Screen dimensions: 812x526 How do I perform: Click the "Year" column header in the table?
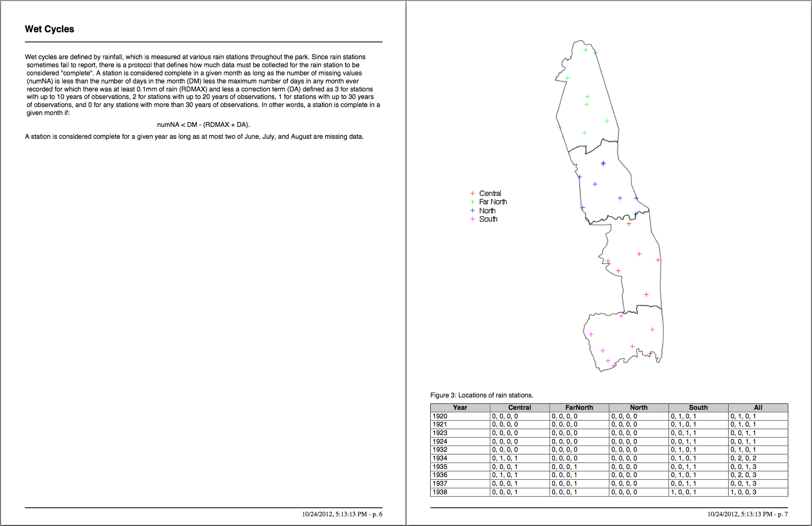click(460, 408)
